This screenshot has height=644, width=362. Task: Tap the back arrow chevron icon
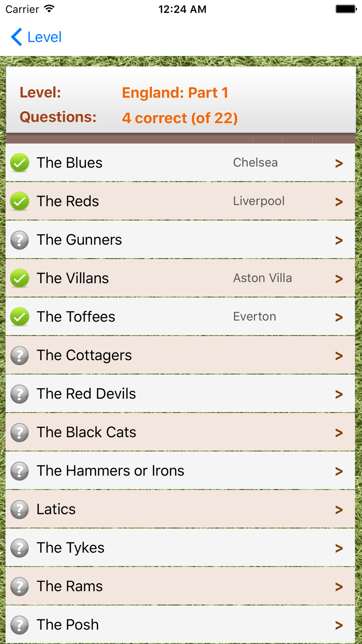17,37
